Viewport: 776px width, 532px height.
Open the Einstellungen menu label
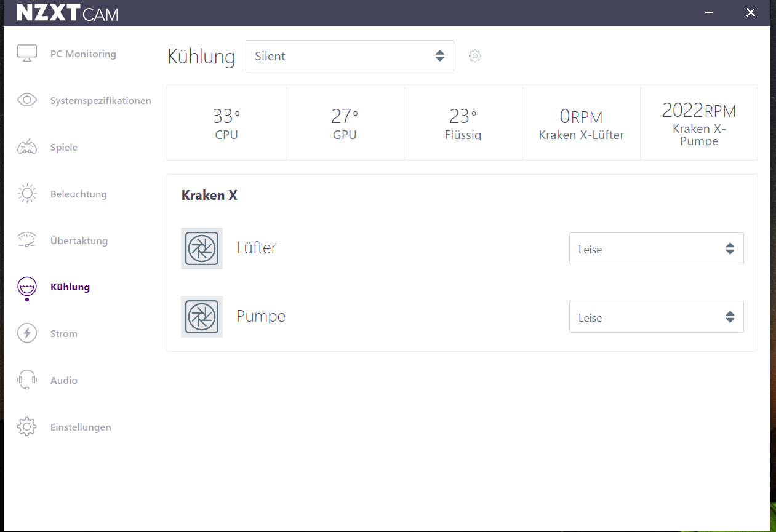pyautogui.click(x=81, y=427)
